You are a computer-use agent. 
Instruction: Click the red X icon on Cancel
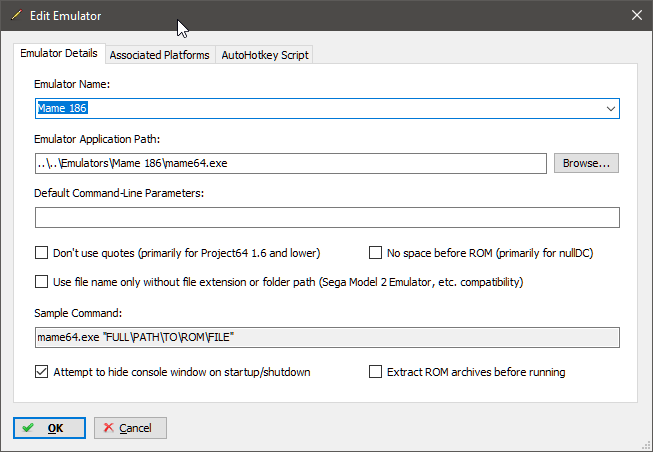coord(108,428)
